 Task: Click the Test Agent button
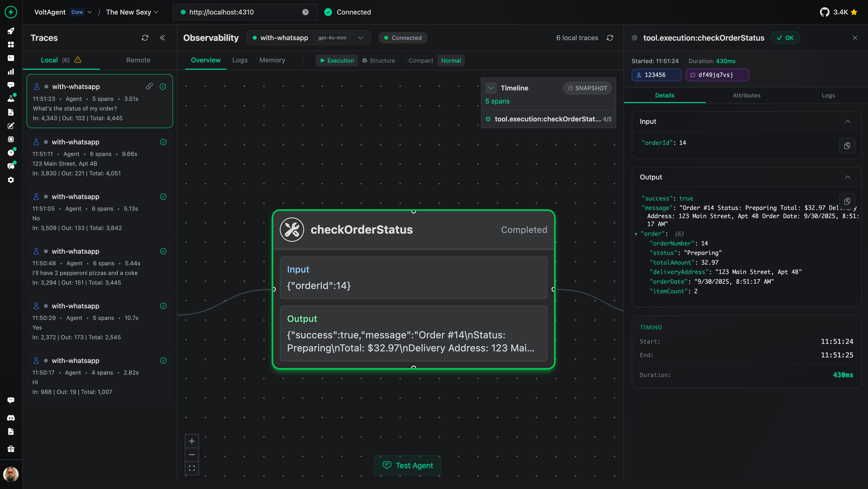pyautogui.click(x=407, y=465)
